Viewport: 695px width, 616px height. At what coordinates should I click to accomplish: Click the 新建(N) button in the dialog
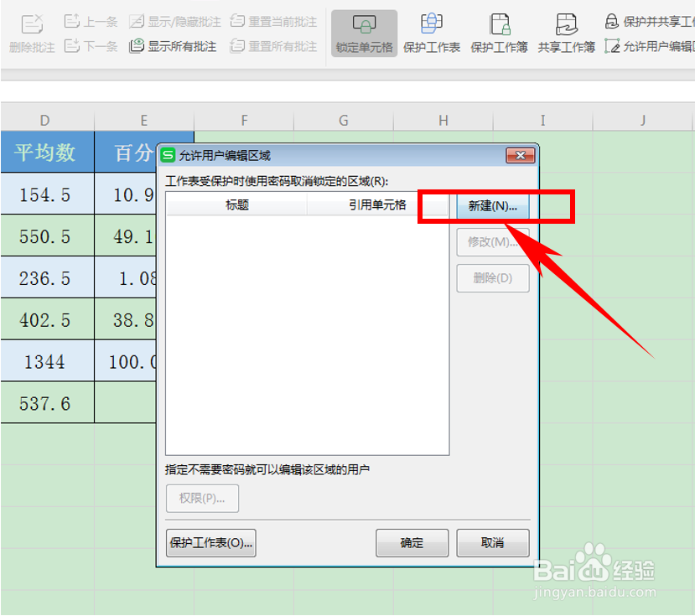point(493,207)
